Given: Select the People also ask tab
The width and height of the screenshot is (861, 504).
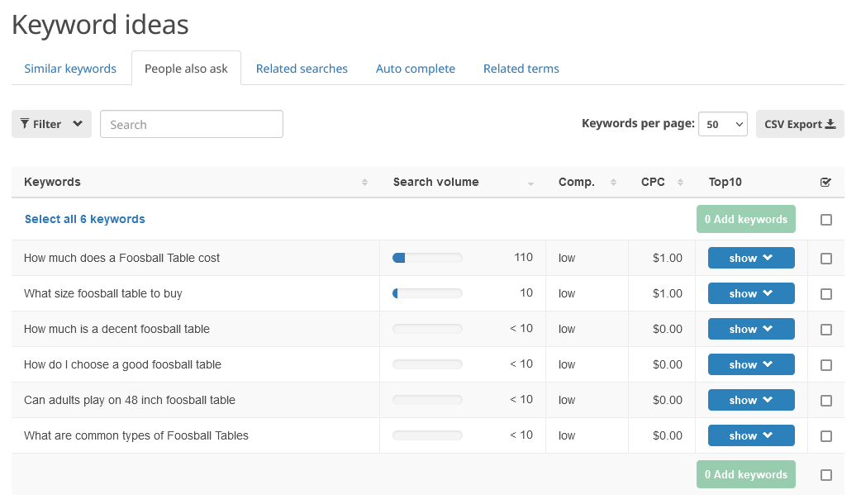Looking at the screenshot, I should tap(186, 69).
